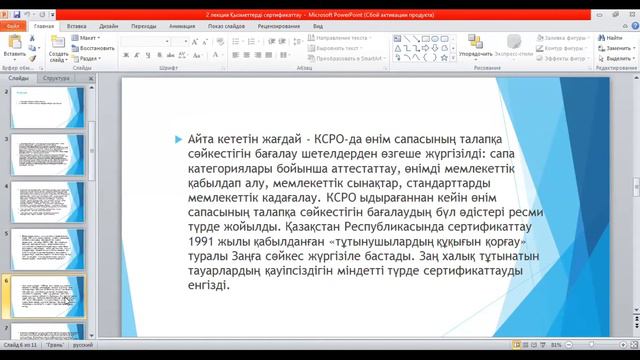Image resolution: width=640 pixels, height=360 pixels.
Task: Click the Paste (Вставить) clipboard icon
Action: (x=15, y=42)
